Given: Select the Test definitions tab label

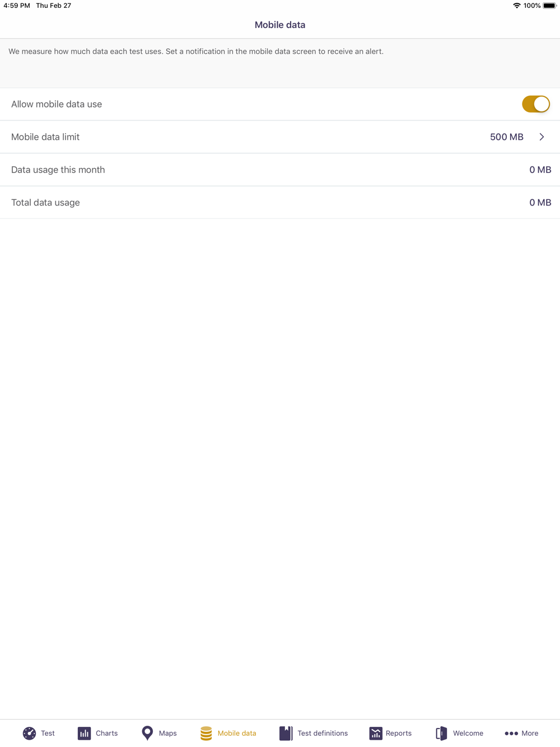Looking at the screenshot, I should coord(323,733).
